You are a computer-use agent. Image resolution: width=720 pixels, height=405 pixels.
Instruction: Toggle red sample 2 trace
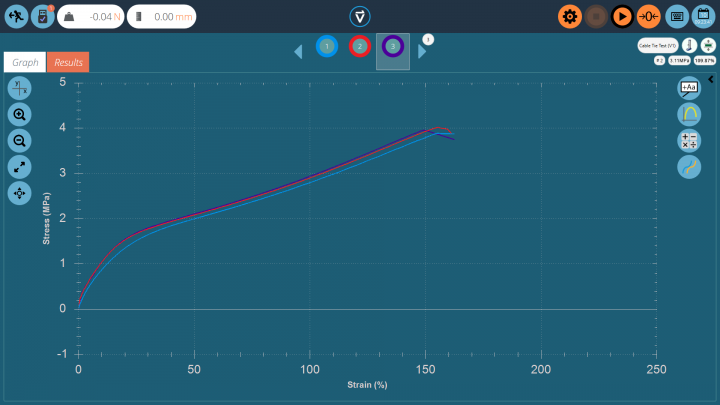click(360, 46)
